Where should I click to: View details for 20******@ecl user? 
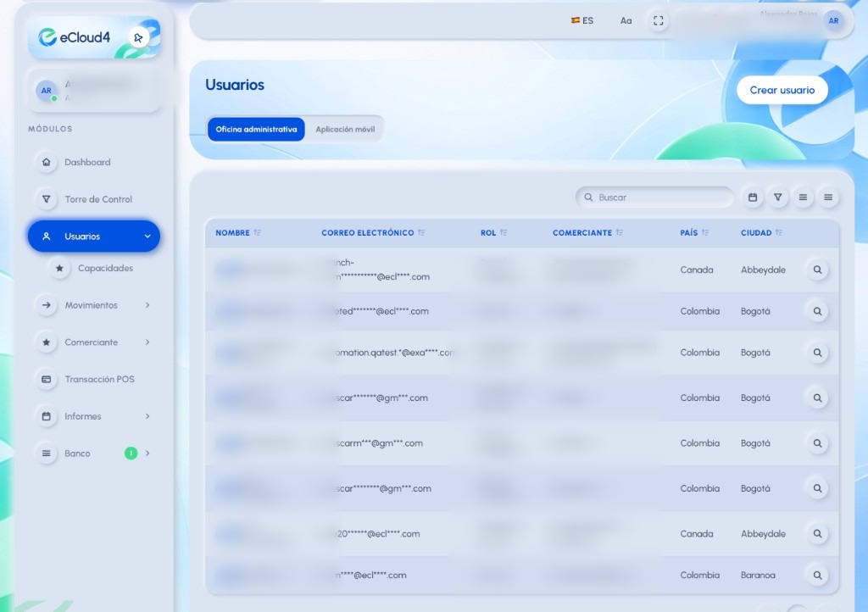point(817,534)
